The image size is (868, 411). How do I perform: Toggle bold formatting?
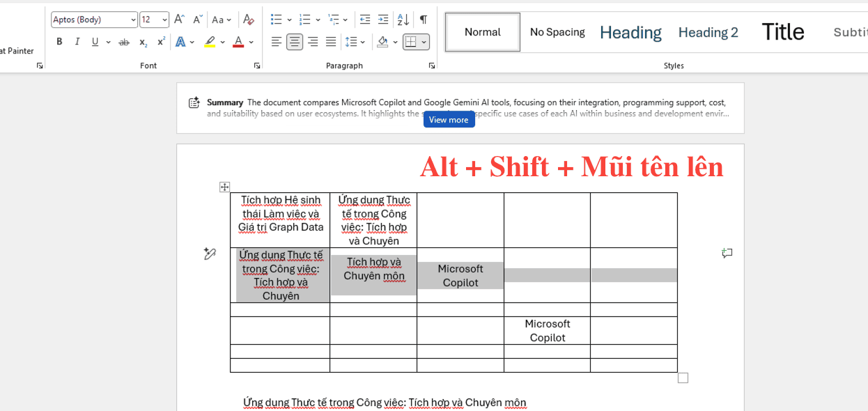pos(59,42)
